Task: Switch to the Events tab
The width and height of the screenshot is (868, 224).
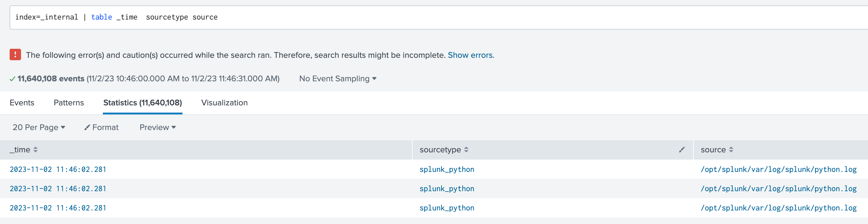Action: 22,103
